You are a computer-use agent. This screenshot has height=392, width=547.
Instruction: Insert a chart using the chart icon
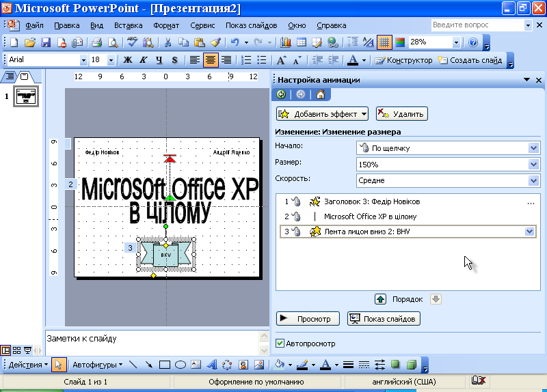[286, 42]
